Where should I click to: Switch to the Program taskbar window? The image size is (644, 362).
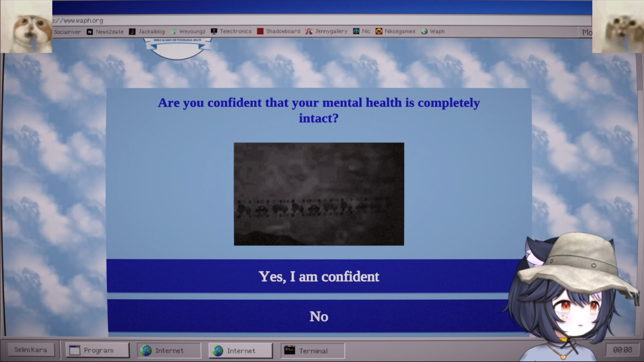click(98, 350)
